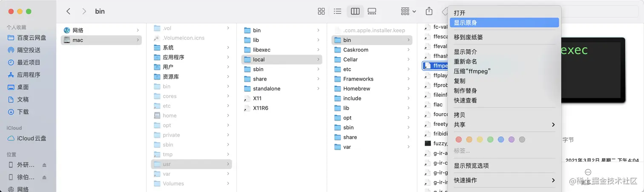The height and width of the screenshot is (192, 644).
Task: Open the 共享 submenu
Action: (504, 125)
